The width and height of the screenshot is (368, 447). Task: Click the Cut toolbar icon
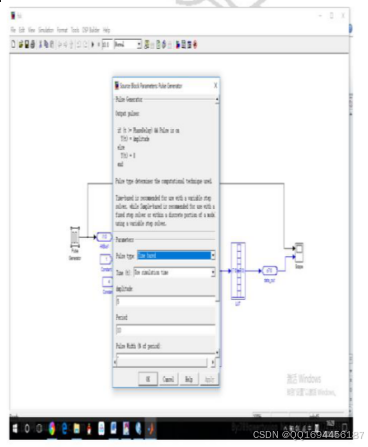[41, 44]
